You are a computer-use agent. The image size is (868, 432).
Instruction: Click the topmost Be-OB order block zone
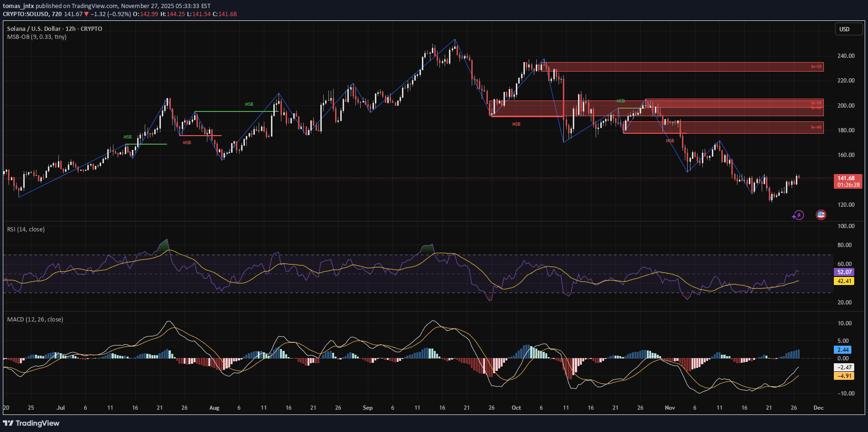[683, 67]
